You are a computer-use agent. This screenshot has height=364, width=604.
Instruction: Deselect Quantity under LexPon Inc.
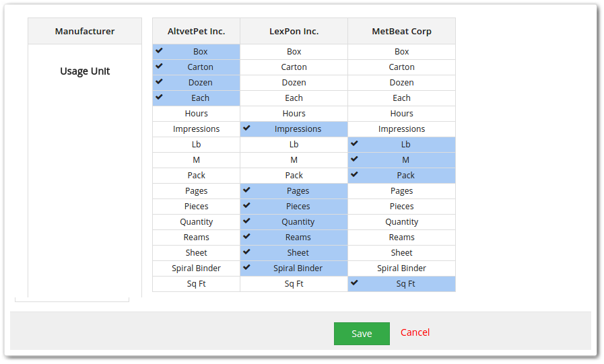(x=294, y=222)
